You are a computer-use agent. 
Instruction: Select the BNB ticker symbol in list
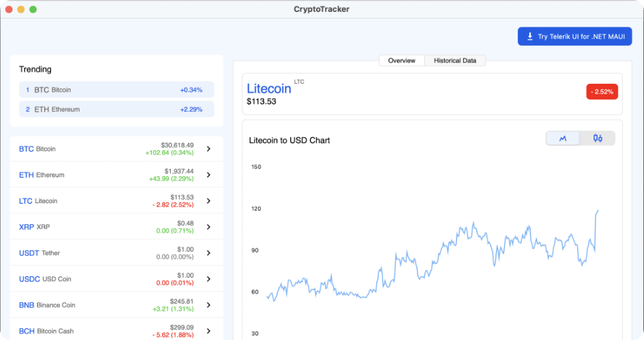click(x=27, y=305)
